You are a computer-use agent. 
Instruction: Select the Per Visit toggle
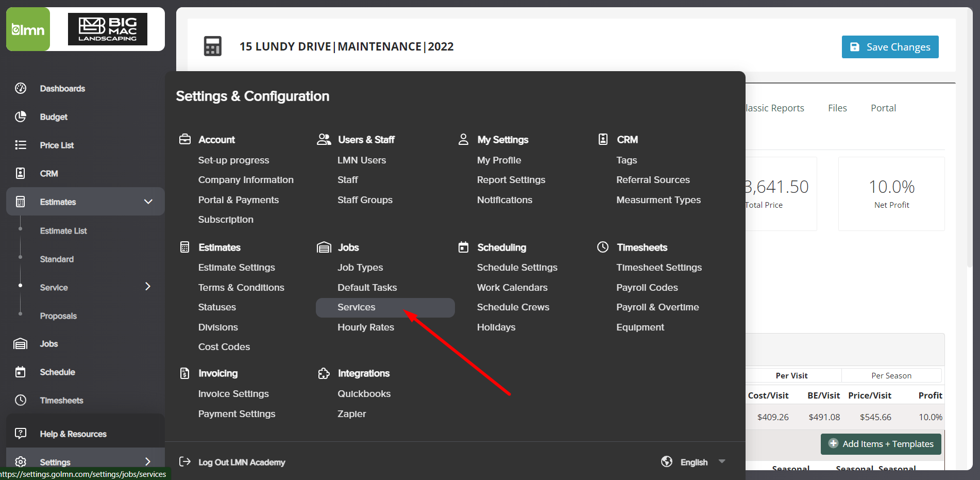(x=791, y=375)
